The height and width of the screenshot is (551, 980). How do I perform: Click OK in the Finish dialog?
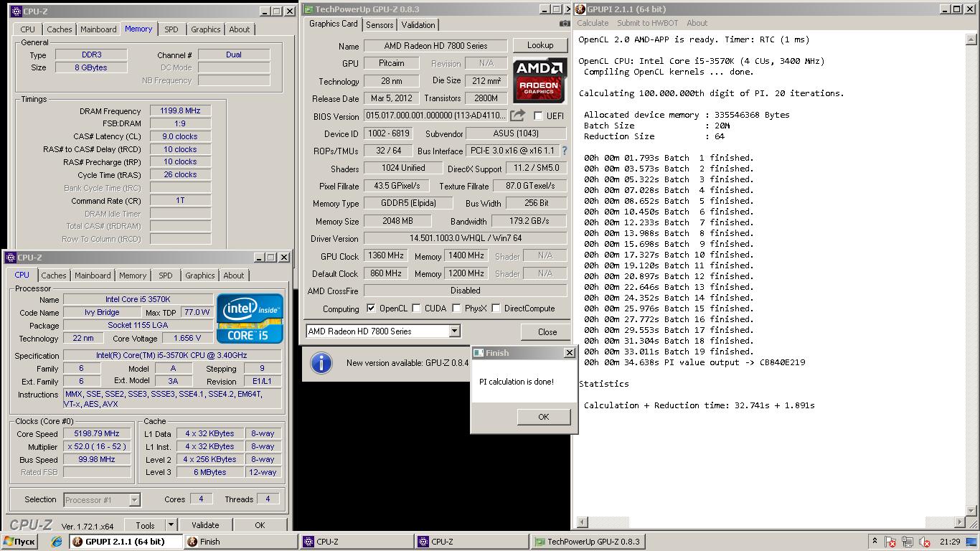[x=544, y=417]
